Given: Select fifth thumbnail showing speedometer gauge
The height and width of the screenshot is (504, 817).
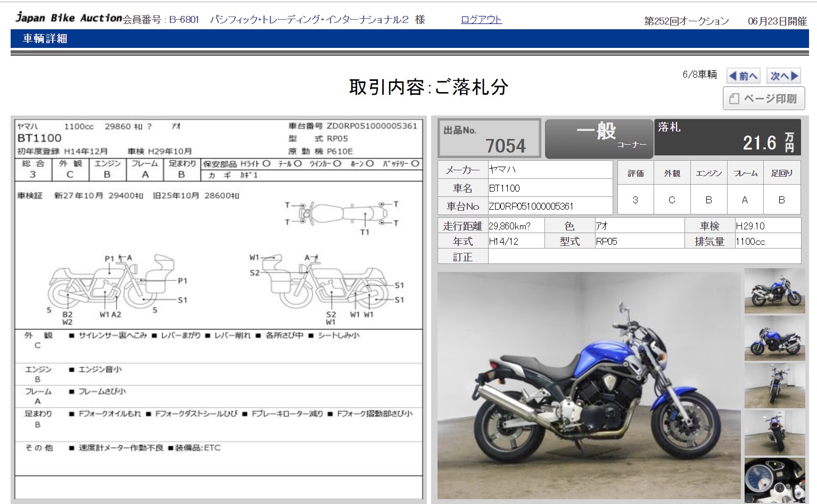Looking at the screenshot, I should pos(774,480).
